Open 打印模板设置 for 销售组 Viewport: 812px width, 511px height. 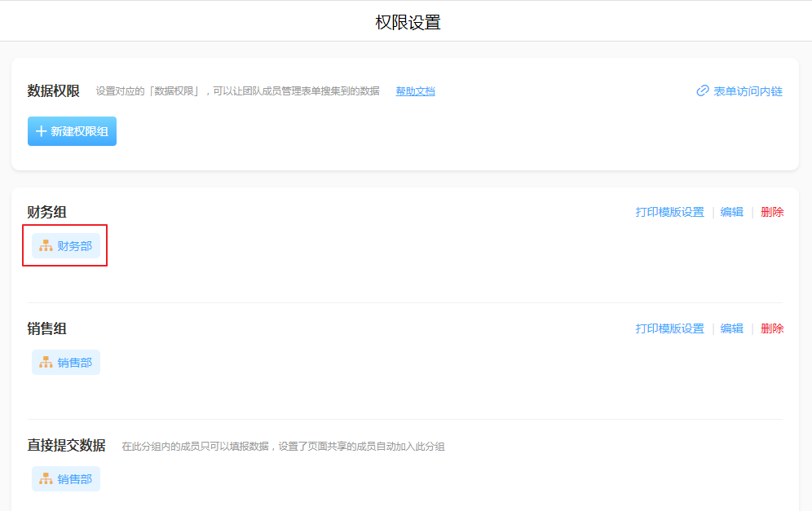669,328
